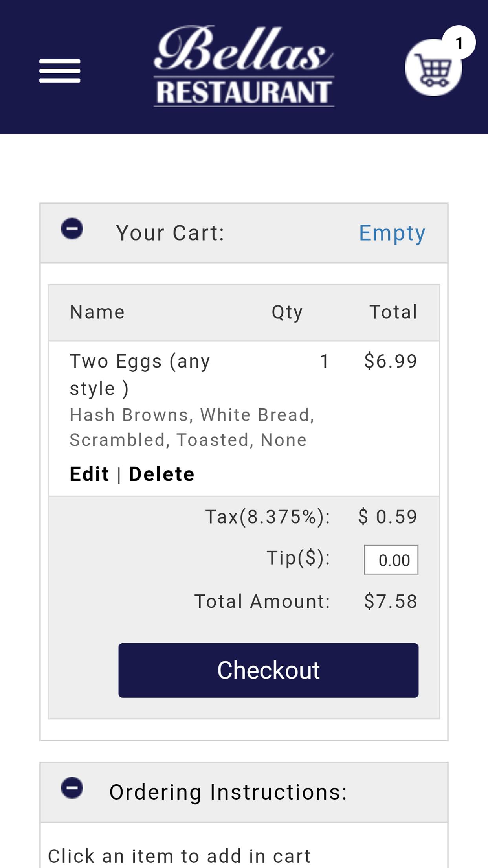Click the Checkout button

268,670
